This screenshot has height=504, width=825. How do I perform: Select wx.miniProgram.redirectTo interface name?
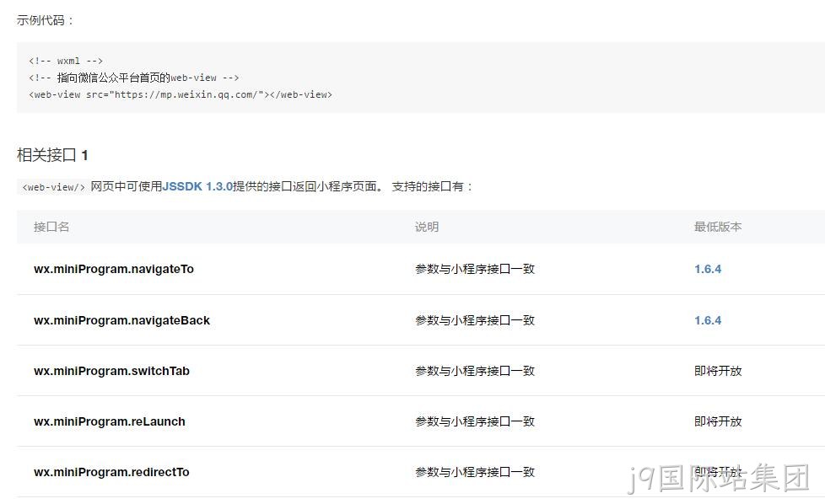click(x=111, y=472)
